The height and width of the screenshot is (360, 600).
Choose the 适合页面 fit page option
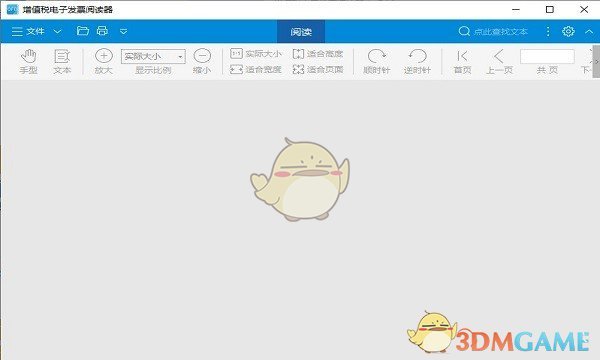pos(318,69)
